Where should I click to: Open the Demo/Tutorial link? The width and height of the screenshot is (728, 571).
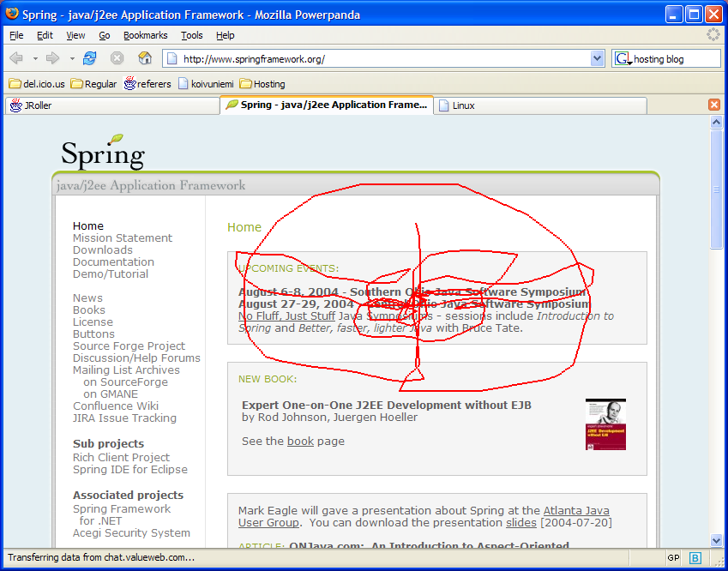coord(111,273)
